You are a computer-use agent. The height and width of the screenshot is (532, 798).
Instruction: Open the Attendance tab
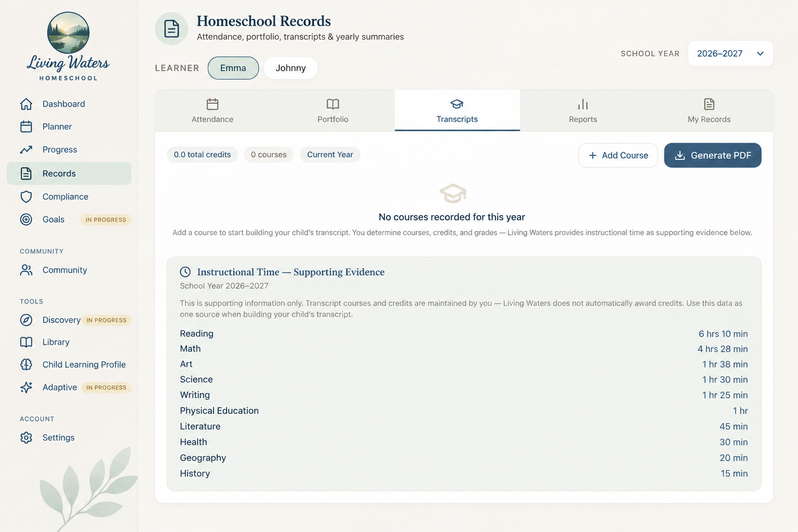tap(212, 111)
